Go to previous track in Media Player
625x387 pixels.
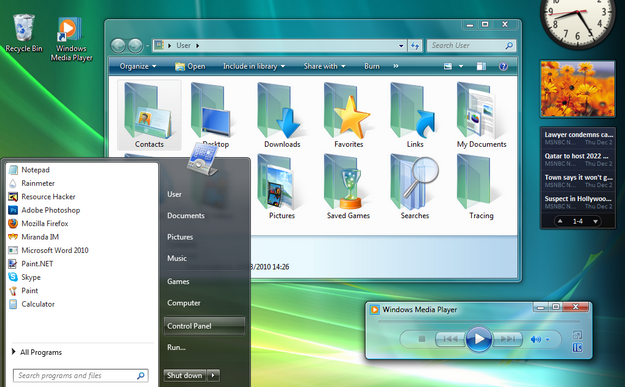[450, 339]
